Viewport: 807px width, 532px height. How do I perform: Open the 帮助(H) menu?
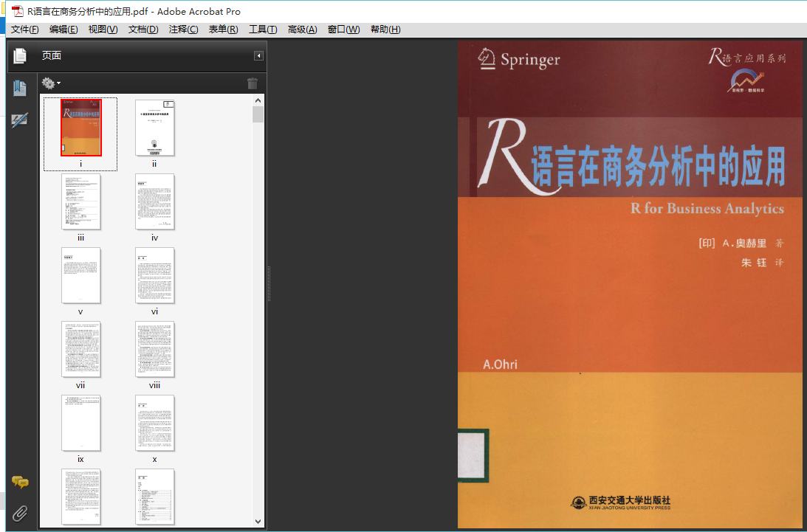[385, 30]
